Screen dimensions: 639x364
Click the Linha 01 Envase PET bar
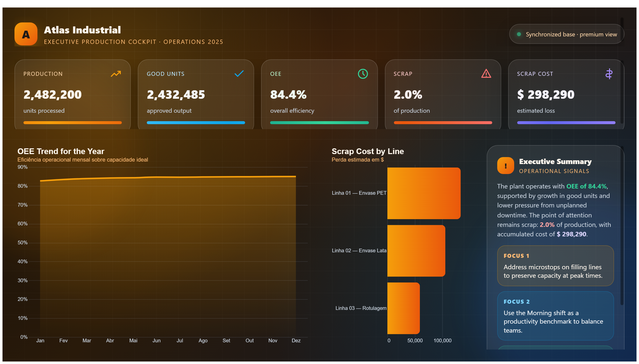[424, 193]
